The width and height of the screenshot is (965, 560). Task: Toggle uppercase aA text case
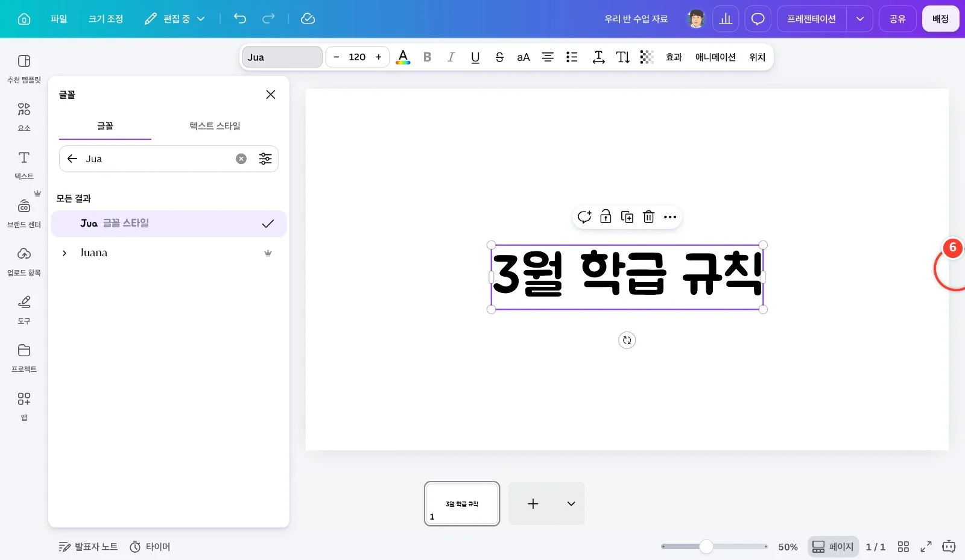click(x=524, y=57)
